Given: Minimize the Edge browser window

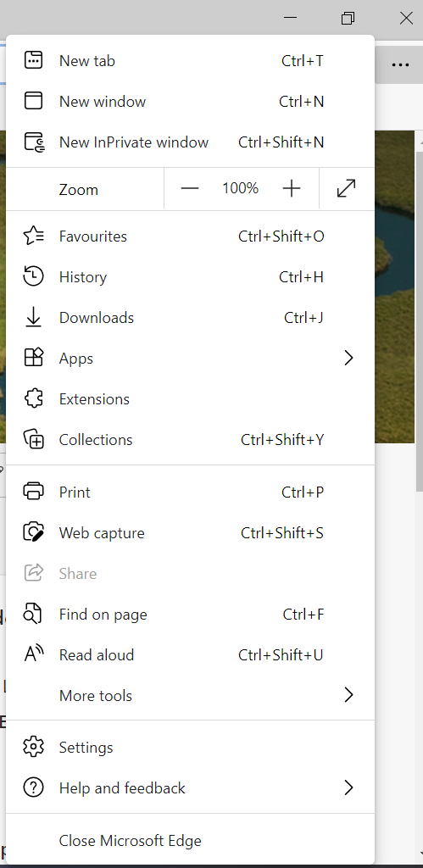Looking at the screenshot, I should pyautogui.click(x=290, y=18).
